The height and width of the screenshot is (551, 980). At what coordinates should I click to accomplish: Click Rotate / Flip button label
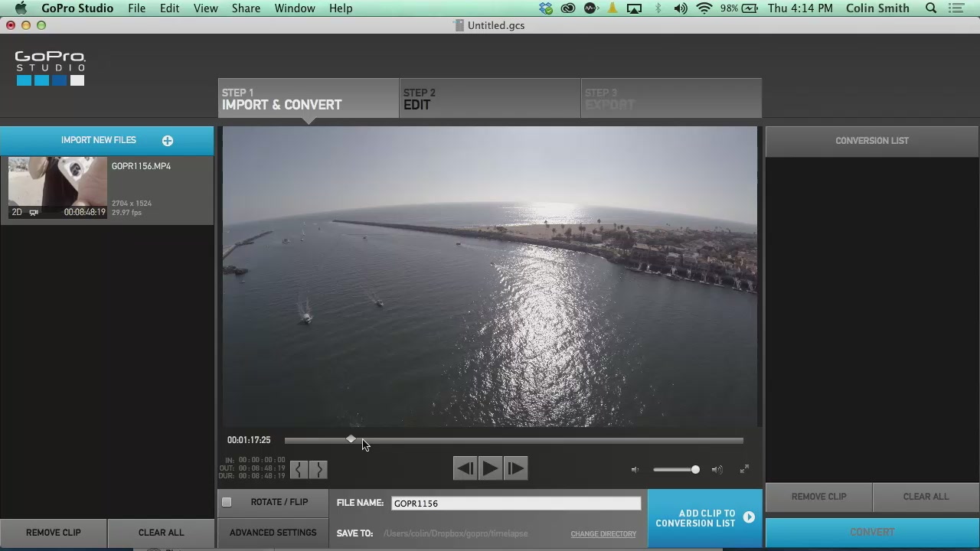click(x=279, y=502)
